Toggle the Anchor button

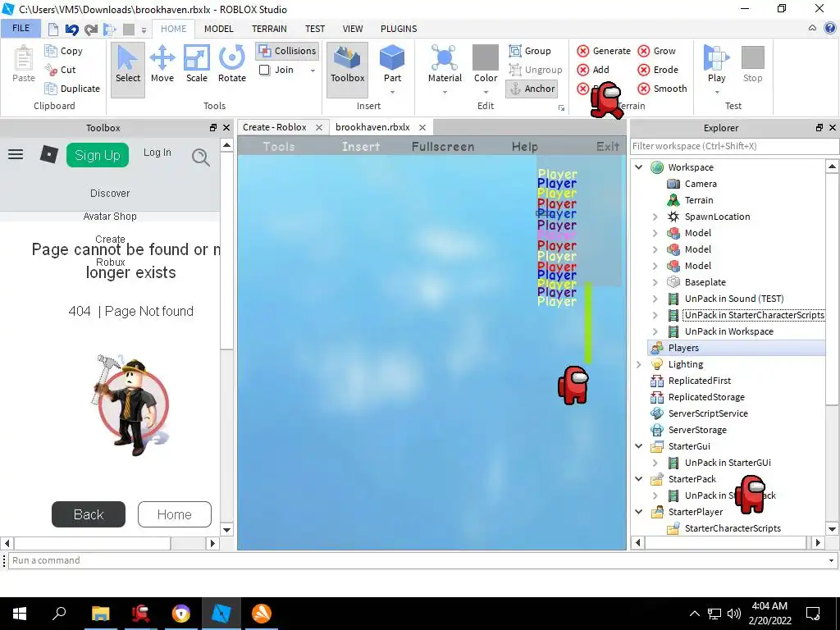[x=532, y=89]
